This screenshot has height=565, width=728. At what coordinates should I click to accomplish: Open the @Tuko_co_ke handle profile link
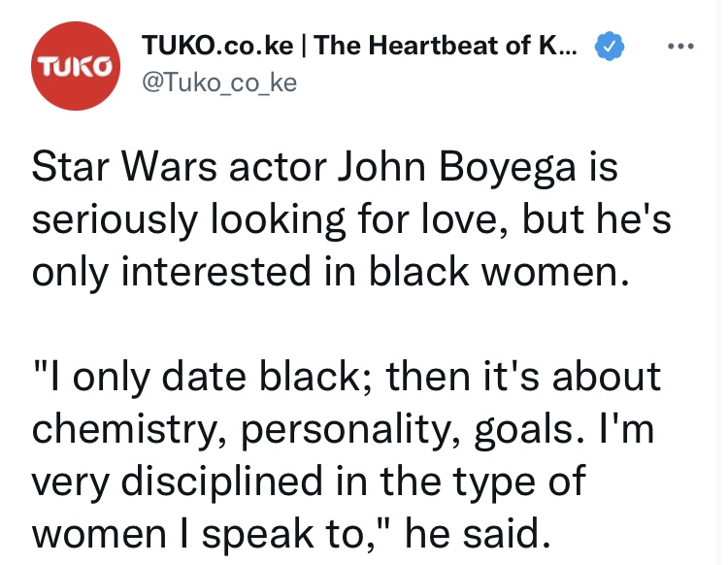(x=219, y=83)
